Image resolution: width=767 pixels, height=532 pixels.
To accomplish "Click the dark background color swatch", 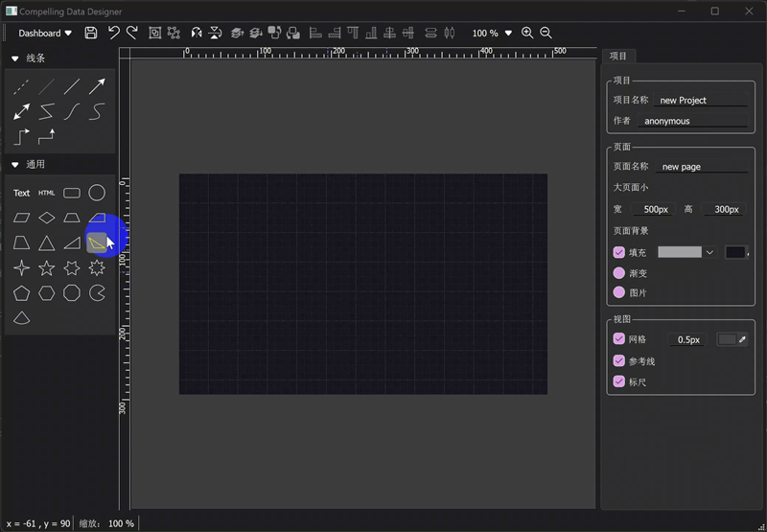I will tap(735, 252).
